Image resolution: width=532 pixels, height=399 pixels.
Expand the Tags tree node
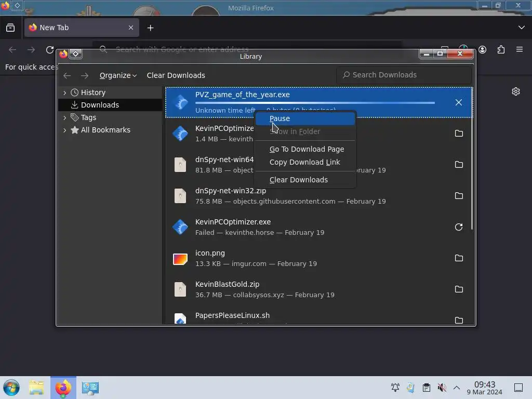pyautogui.click(x=64, y=118)
